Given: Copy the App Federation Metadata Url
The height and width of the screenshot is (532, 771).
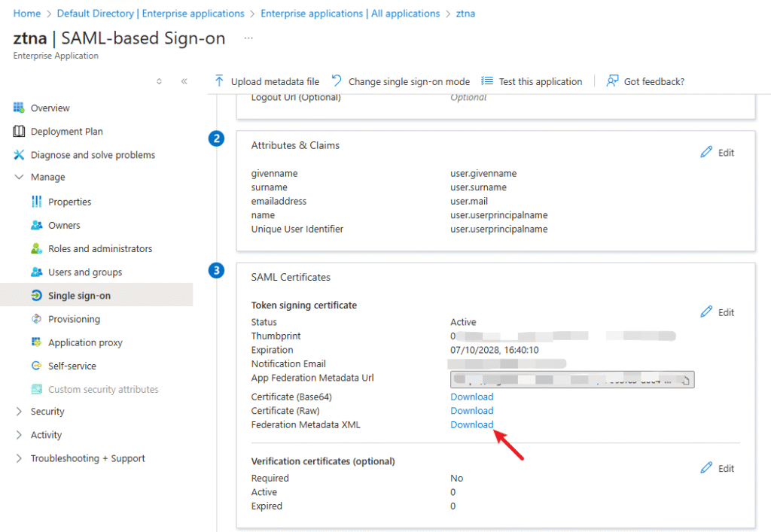Looking at the screenshot, I should (685, 380).
